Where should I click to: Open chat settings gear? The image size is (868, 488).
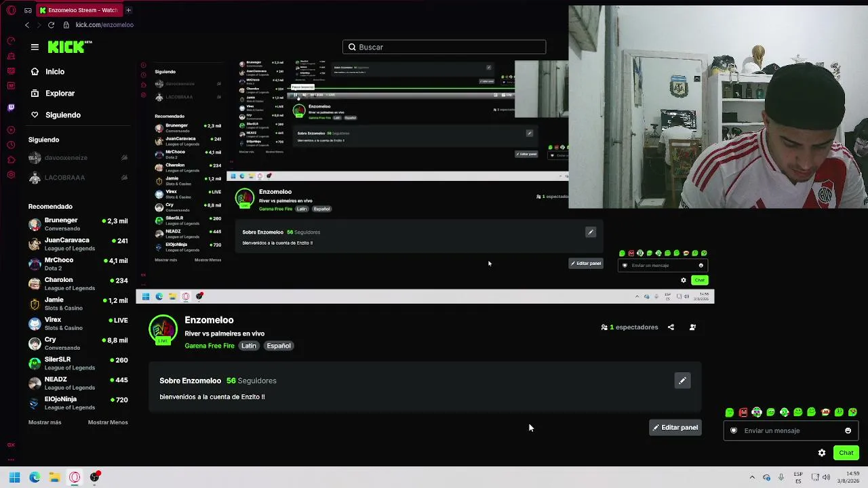tap(822, 453)
